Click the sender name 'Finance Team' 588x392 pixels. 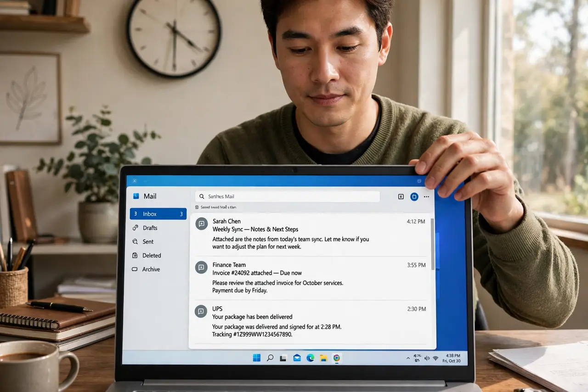(229, 265)
